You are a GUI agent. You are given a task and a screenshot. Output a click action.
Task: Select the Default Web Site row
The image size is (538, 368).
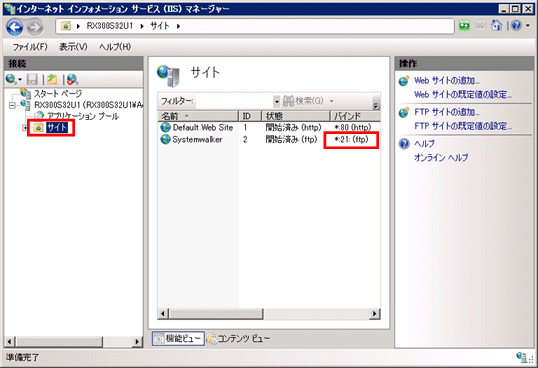coord(269,128)
